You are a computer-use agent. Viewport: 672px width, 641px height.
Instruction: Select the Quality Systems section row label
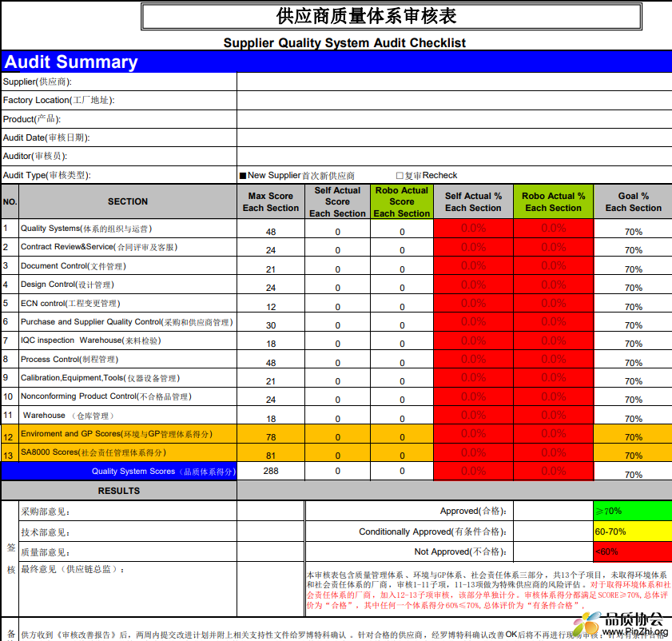86,229
